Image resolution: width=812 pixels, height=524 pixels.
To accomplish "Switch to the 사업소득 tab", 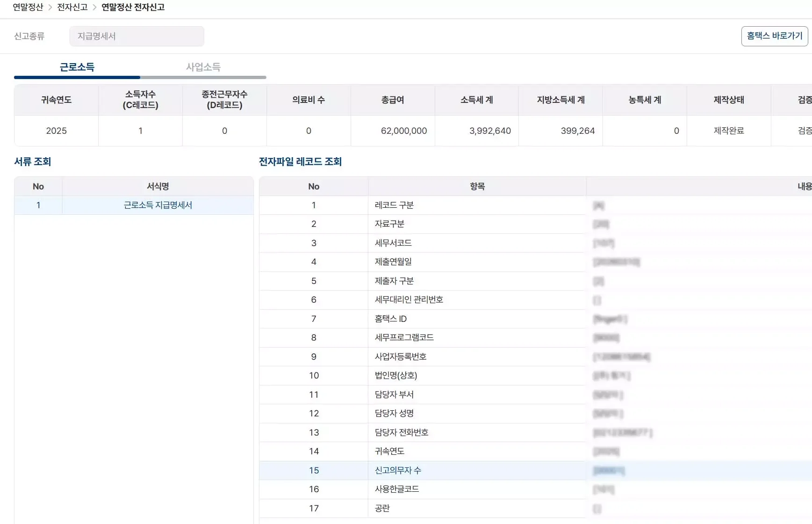I will click(203, 67).
